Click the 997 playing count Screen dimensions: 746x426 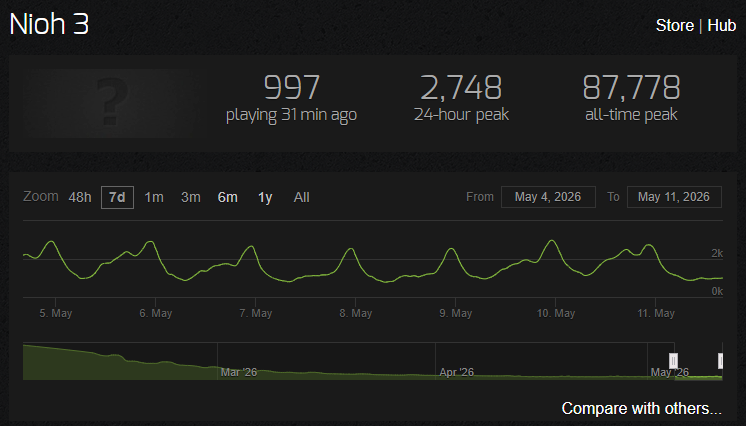pyautogui.click(x=291, y=88)
